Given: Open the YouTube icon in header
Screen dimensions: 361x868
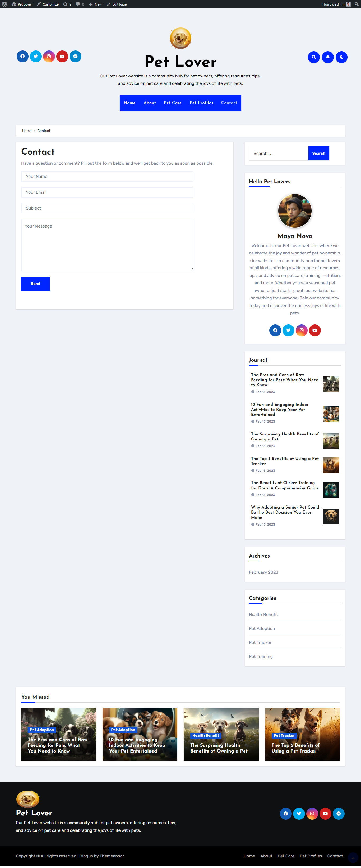Looking at the screenshot, I should click(x=62, y=56).
